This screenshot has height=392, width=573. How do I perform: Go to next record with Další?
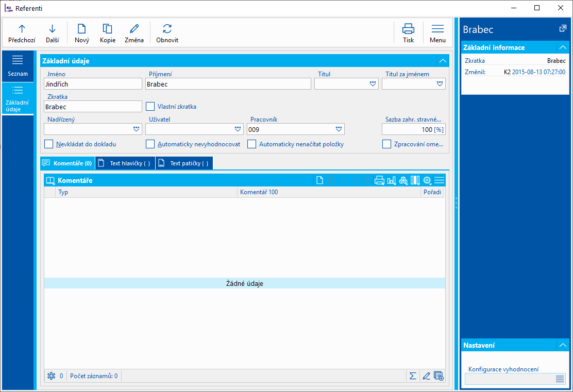point(52,33)
